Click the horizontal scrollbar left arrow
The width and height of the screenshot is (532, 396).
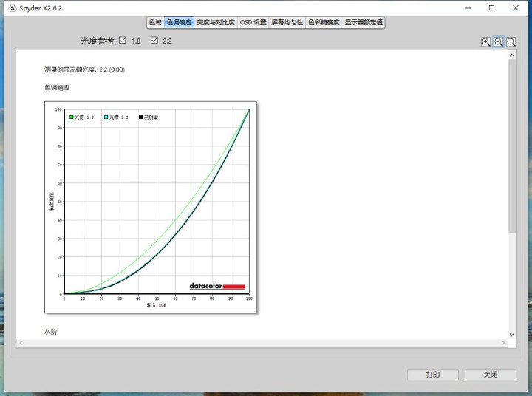click(21, 343)
